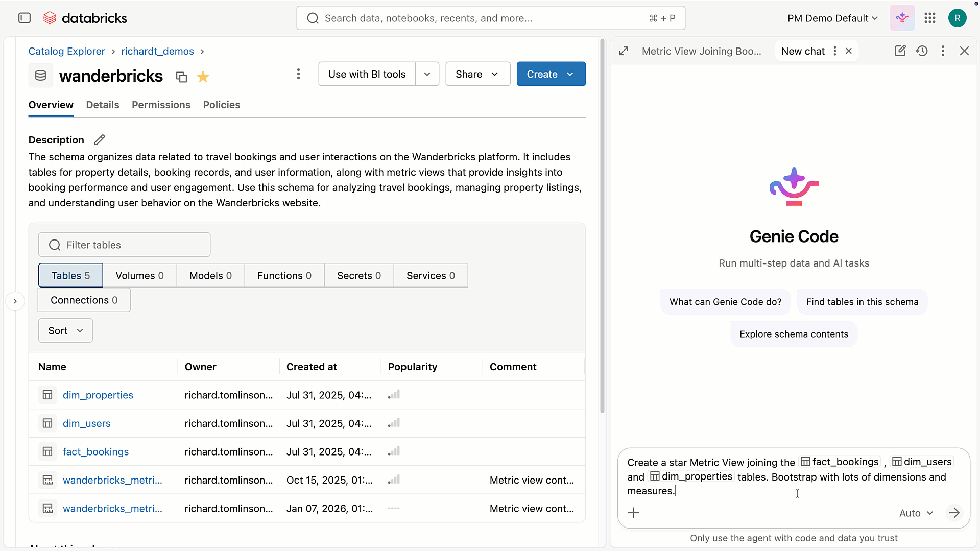Go to richardt_demos breadcrumb
The width and height of the screenshot is (980, 551).
(157, 51)
